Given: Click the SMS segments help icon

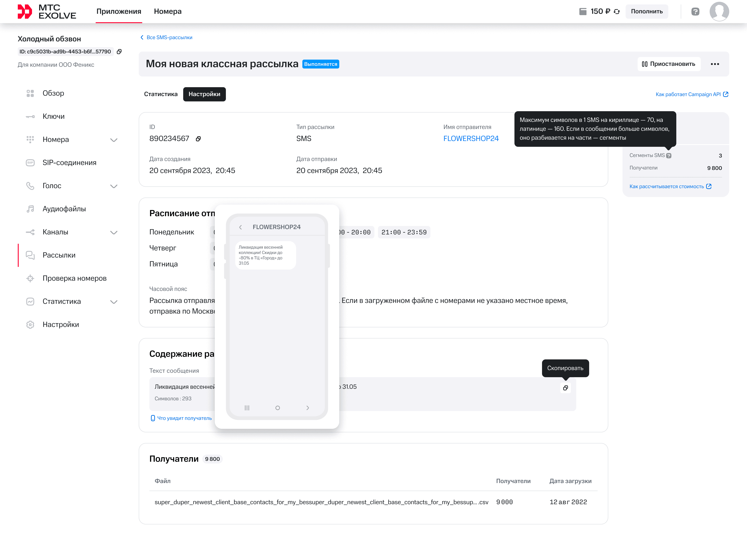Looking at the screenshot, I should click(x=669, y=156).
